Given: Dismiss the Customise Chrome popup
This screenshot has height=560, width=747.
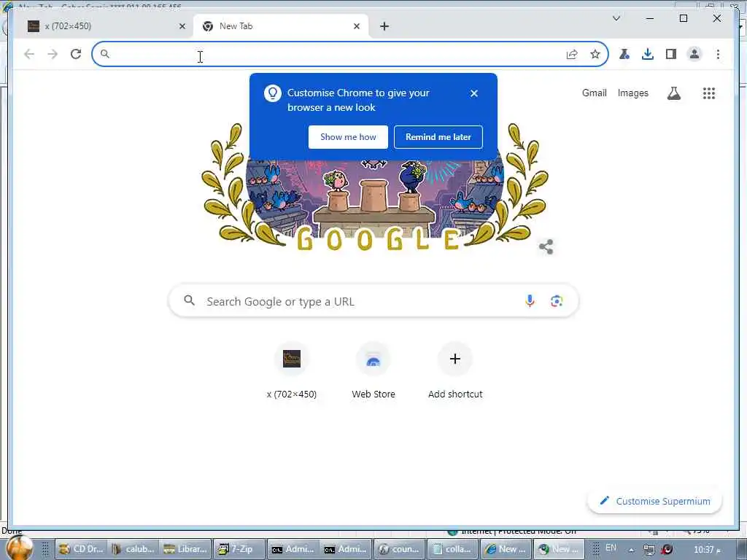Looking at the screenshot, I should (x=473, y=93).
